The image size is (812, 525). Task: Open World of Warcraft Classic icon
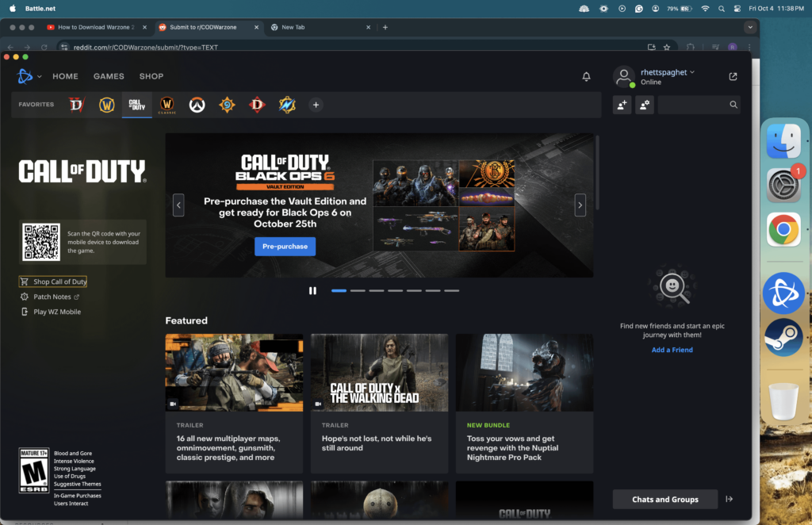click(x=167, y=105)
